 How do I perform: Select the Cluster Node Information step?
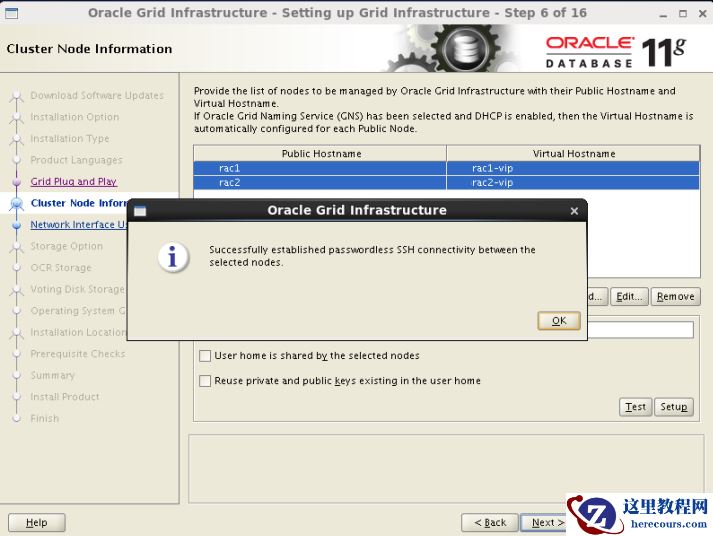(79, 203)
